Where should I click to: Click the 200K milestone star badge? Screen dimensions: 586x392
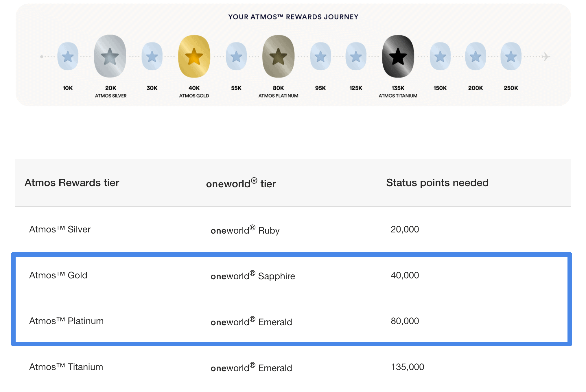[x=476, y=56]
